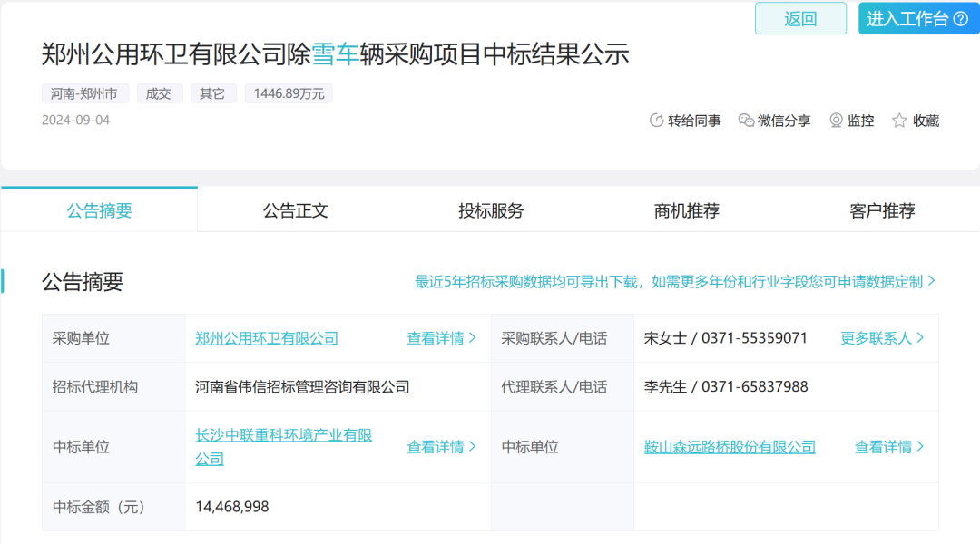Open 鞍山森远路桥股份有限公司 link
This screenshot has height=544, width=980.
click(x=730, y=447)
